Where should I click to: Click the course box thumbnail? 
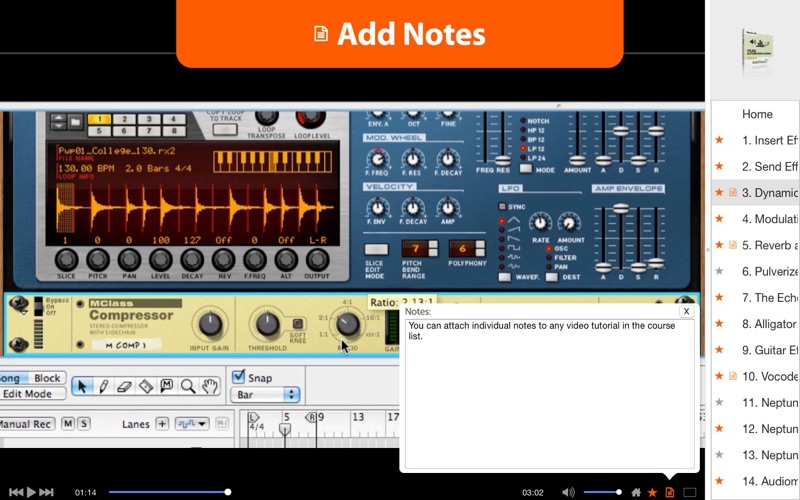(x=757, y=50)
